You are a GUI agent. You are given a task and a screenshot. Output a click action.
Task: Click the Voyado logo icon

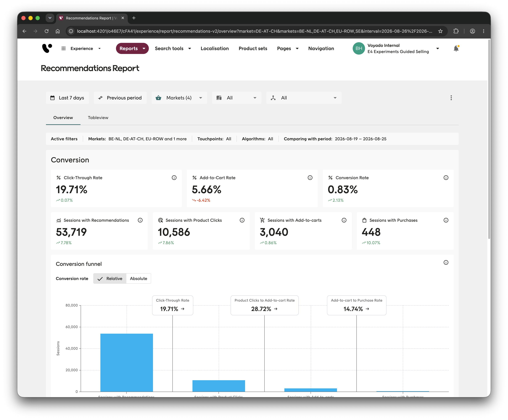pos(47,48)
